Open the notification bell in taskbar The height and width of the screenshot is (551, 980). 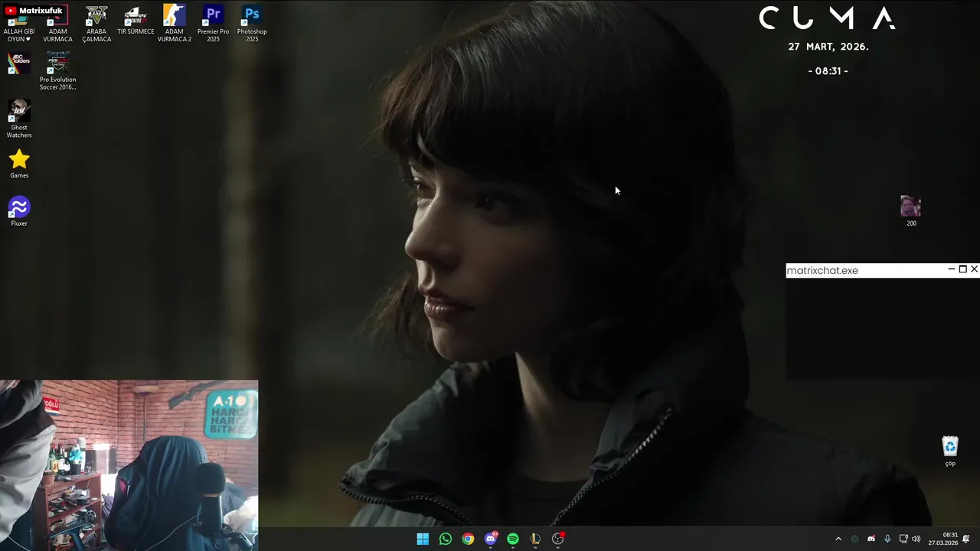tap(966, 539)
